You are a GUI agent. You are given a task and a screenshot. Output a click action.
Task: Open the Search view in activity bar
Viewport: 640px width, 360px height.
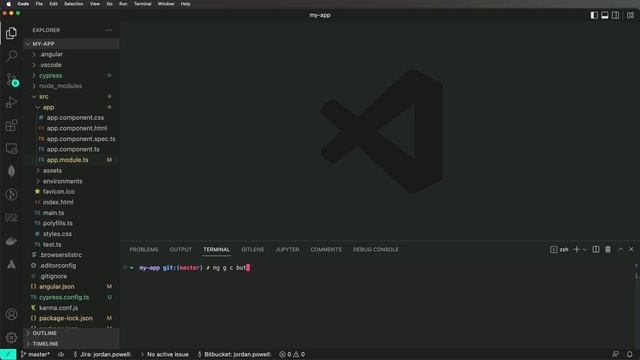point(11,56)
